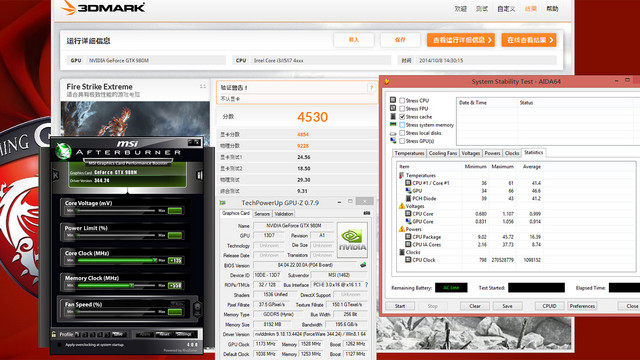Viewport: 640px width, 360px height.
Task: Click the Stress local disks drive icon
Action: click(x=393, y=133)
